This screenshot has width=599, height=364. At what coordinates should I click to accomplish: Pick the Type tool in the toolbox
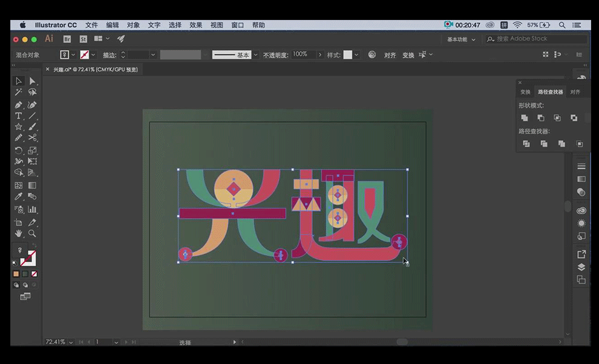[x=19, y=115]
